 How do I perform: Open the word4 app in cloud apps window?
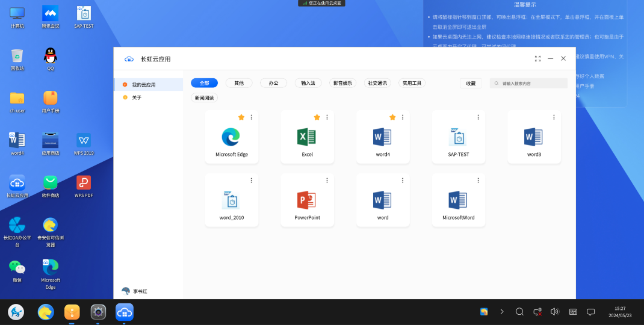pos(383,137)
